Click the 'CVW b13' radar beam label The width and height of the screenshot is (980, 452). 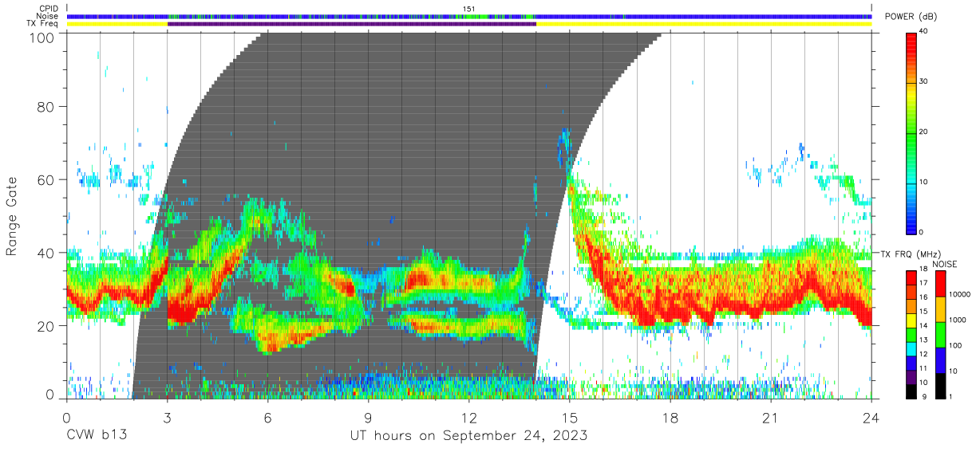click(x=97, y=435)
